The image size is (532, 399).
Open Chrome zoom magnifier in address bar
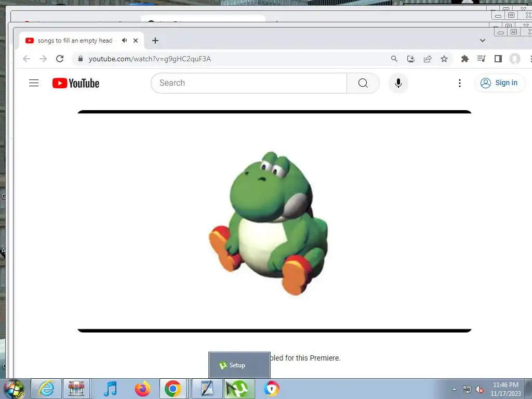[394, 59]
